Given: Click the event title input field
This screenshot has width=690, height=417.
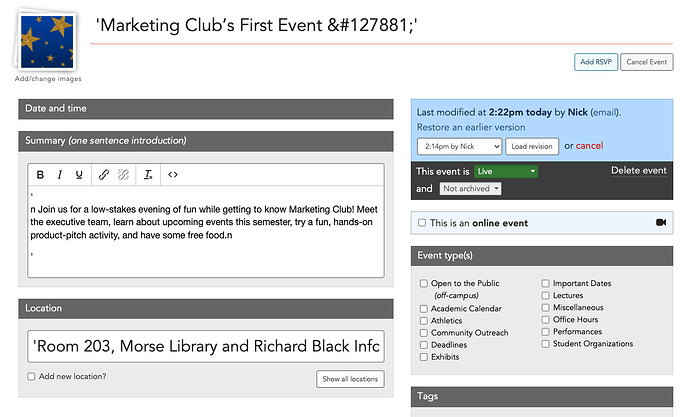Looking at the screenshot, I should (382, 26).
